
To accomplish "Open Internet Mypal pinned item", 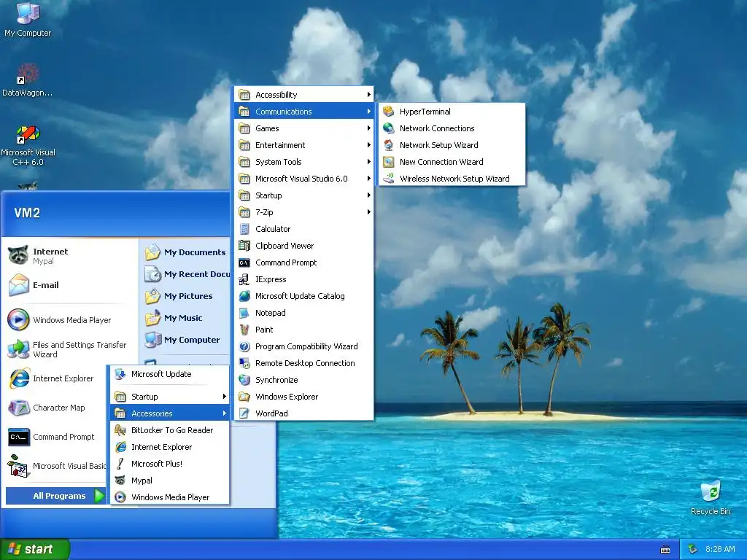I will coord(69,256).
